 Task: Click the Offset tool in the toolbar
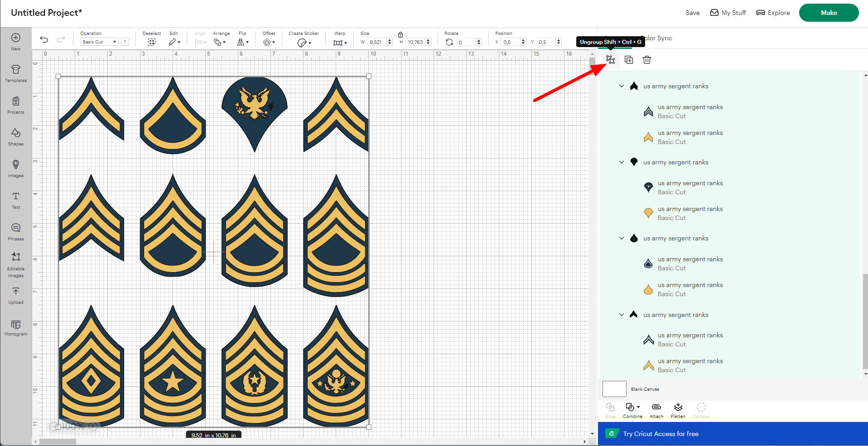pos(269,42)
